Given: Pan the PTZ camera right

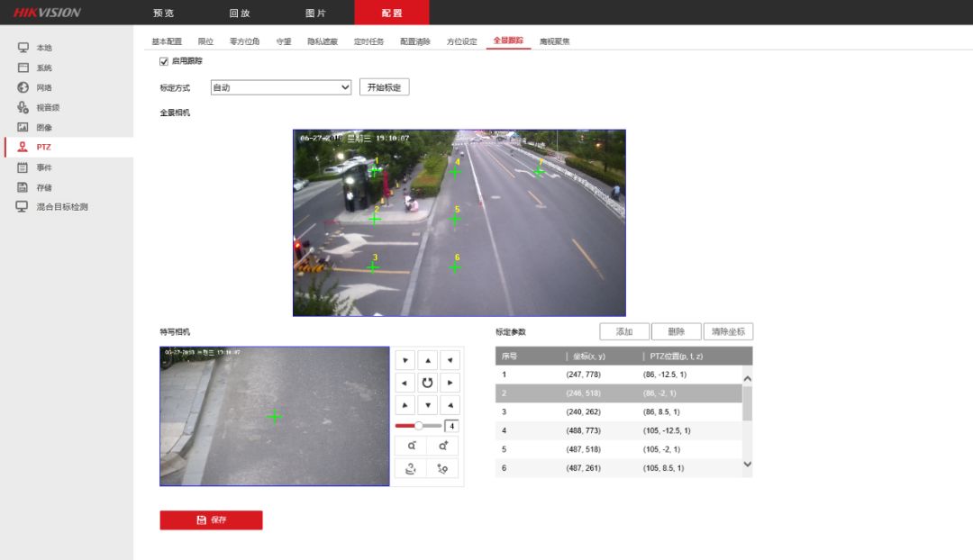Looking at the screenshot, I should click(x=450, y=383).
